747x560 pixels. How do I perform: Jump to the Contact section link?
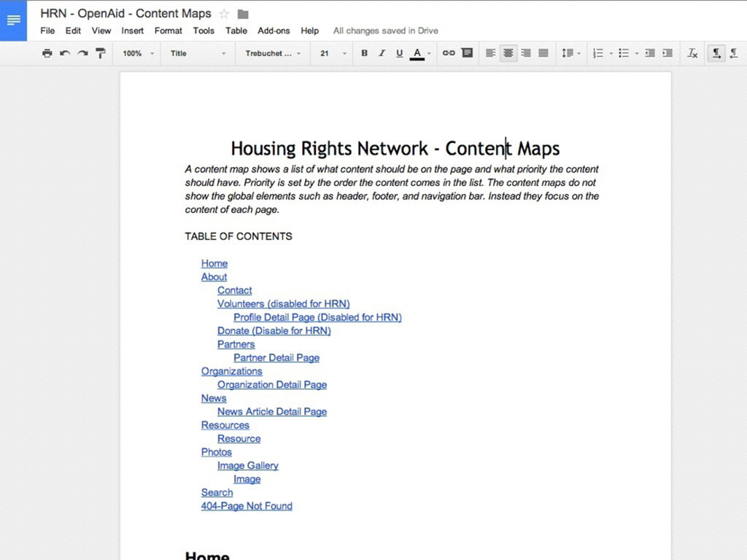click(234, 290)
